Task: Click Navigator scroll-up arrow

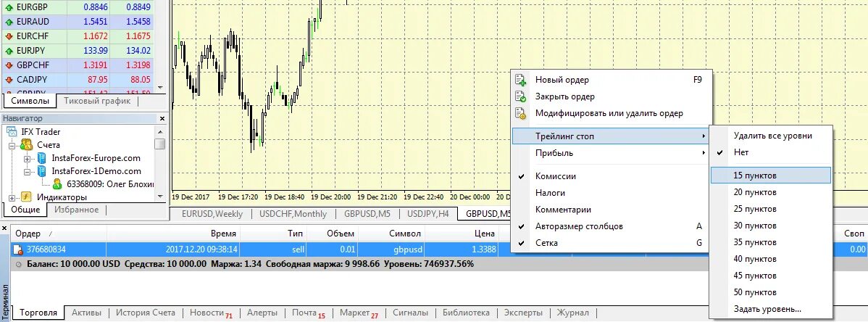Action: pos(161,132)
